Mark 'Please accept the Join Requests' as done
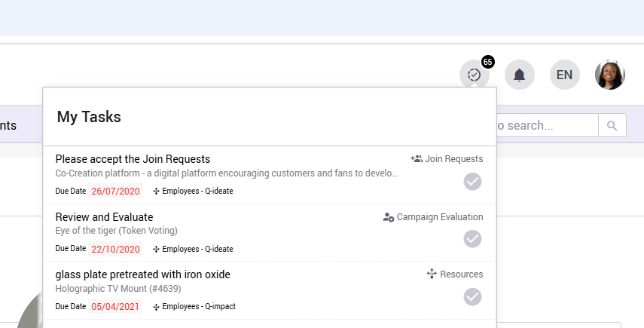This screenshot has width=644, height=328. (473, 181)
